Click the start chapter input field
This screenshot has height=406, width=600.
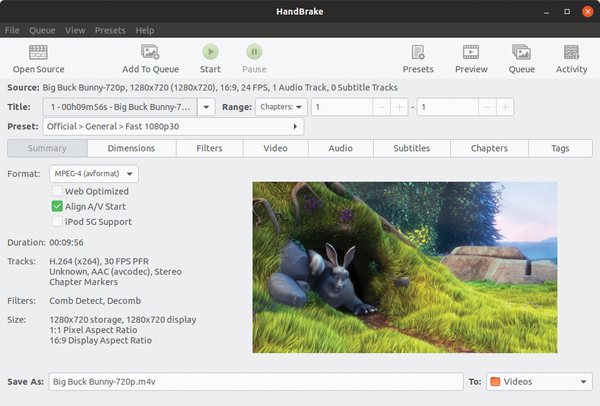click(x=342, y=107)
